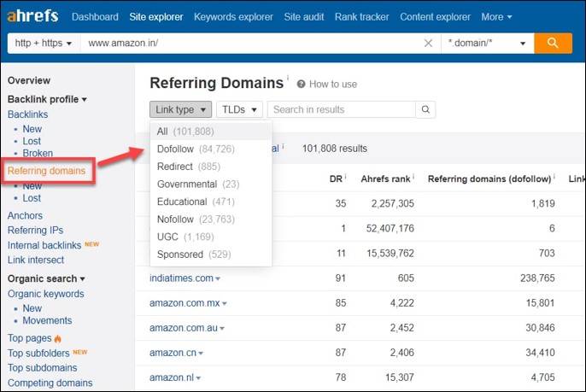Click the fire icon beside Top pages
Viewport: 586px width, 392px height.
[57, 338]
